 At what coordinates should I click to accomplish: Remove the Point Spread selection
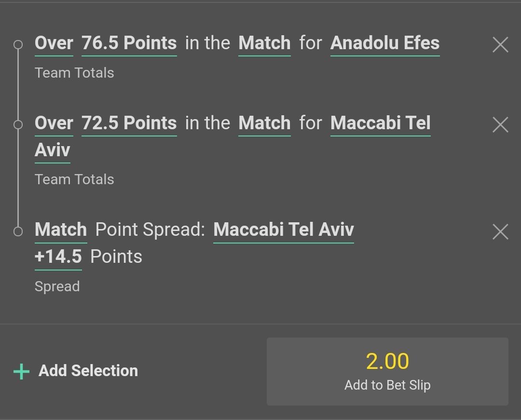click(500, 232)
